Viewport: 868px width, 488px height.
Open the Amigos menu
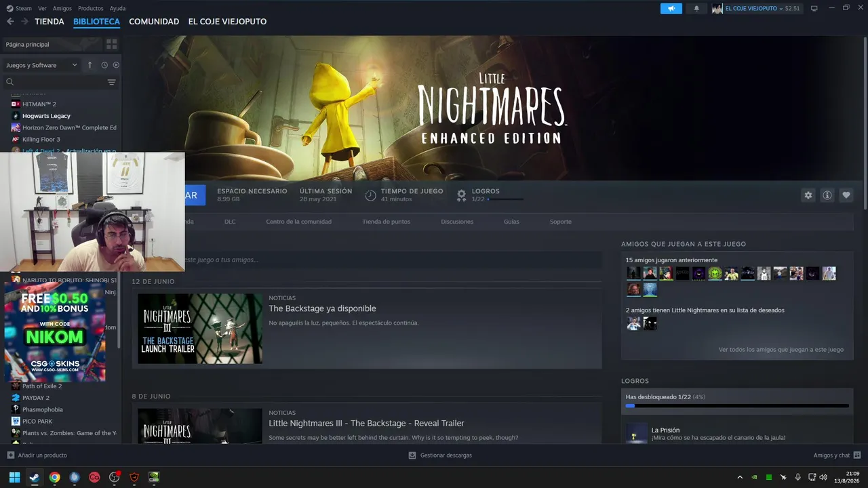[62, 8]
